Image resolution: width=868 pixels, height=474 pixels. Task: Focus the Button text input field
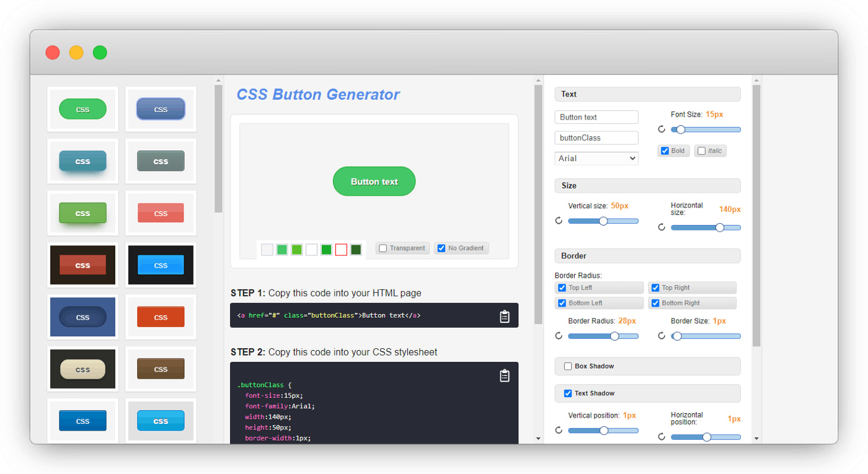point(596,117)
